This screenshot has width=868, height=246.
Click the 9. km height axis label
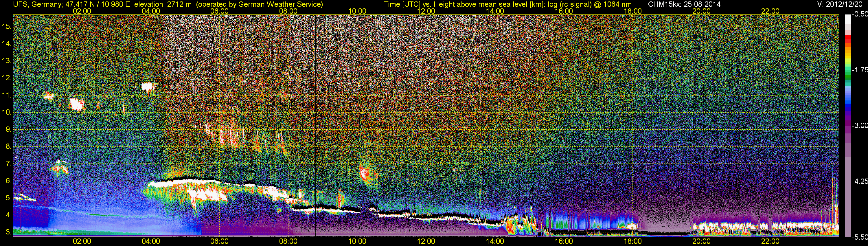(x=9, y=129)
